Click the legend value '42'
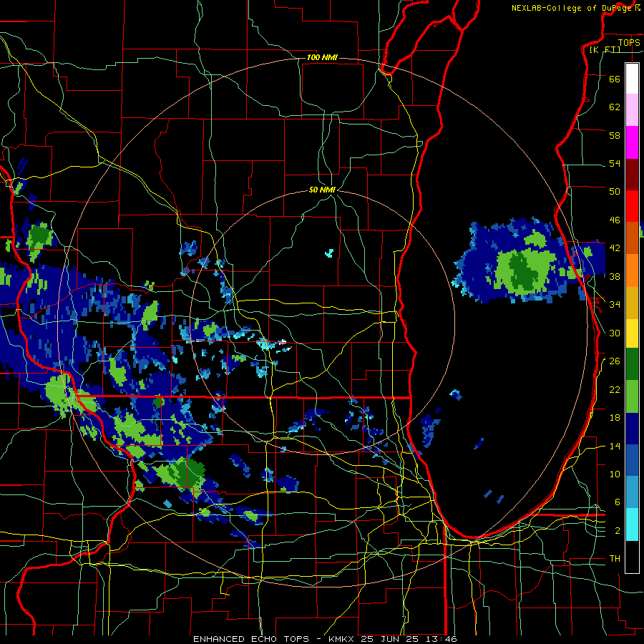Screen dimensions: 644x644 click(615, 248)
